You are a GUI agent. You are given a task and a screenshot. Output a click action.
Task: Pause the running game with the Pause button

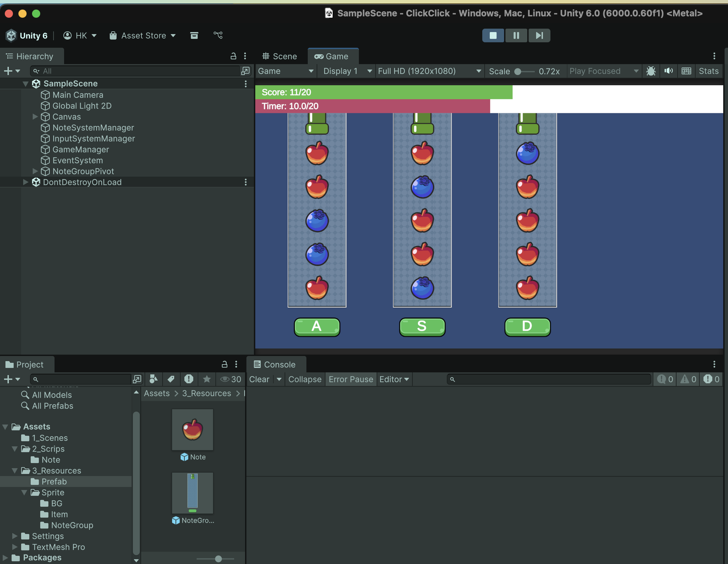(x=516, y=35)
